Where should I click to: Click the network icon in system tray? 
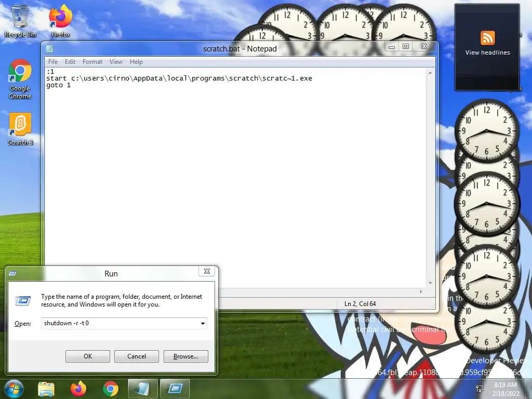(x=480, y=389)
